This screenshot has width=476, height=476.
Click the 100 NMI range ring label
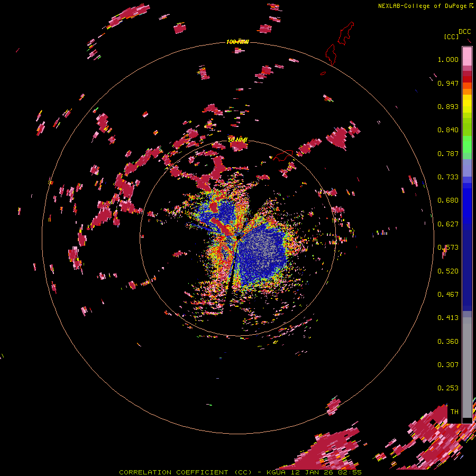tap(237, 42)
